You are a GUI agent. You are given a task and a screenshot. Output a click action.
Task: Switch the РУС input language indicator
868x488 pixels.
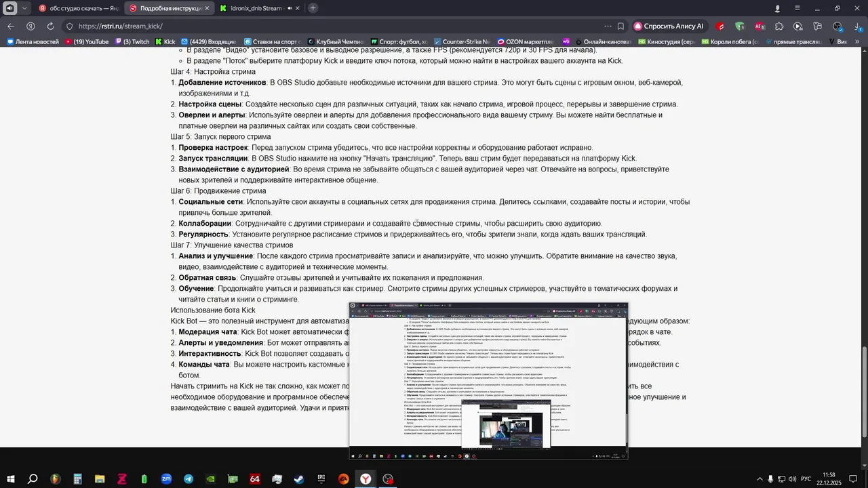coord(806,479)
